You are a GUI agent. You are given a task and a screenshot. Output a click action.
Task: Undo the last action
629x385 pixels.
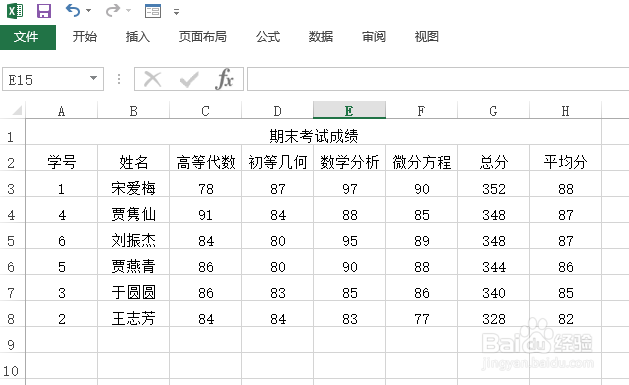point(73,10)
